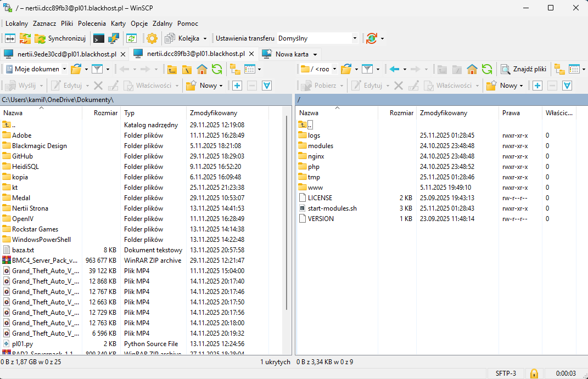Click remote panel blue back arrow
This screenshot has width=588, height=379.
[394, 69]
